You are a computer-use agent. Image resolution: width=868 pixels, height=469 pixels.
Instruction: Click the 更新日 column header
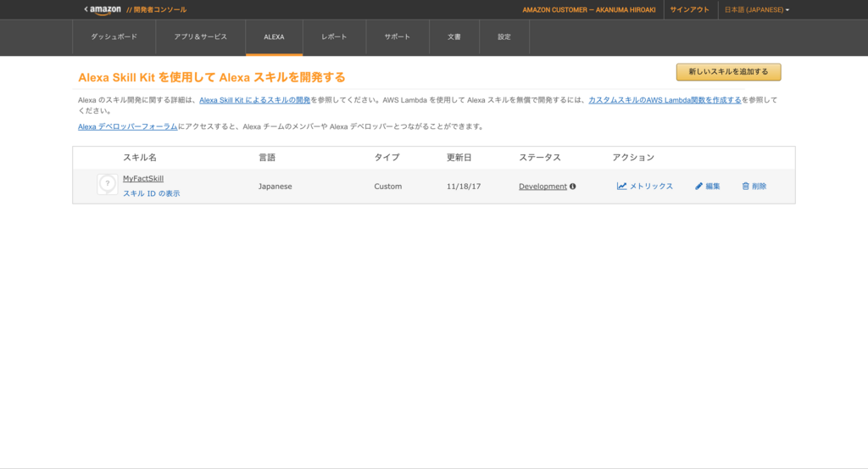459,158
